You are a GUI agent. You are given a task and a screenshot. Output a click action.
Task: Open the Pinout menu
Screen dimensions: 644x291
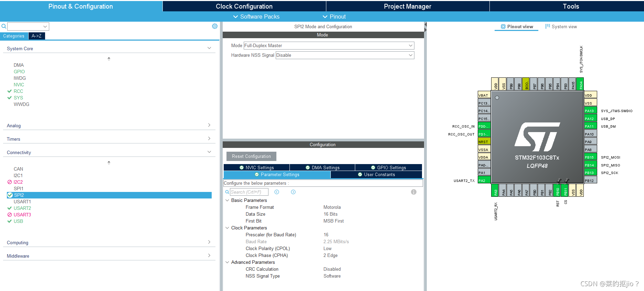tap(334, 17)
